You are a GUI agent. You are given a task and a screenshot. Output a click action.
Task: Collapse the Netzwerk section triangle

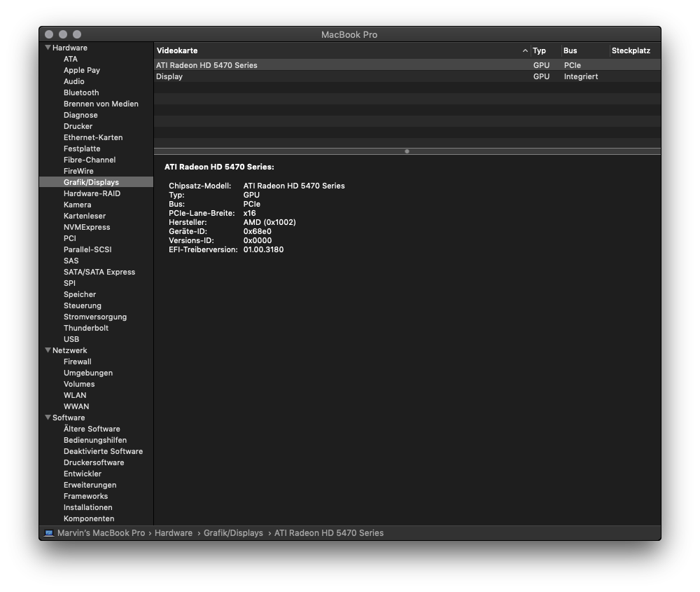click(48, 350)
